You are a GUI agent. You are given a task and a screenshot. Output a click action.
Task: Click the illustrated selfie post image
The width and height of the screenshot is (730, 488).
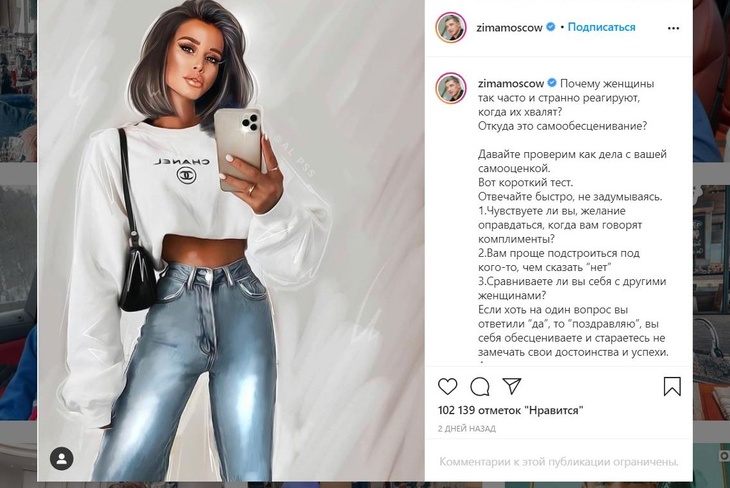(x=231, y=241)
